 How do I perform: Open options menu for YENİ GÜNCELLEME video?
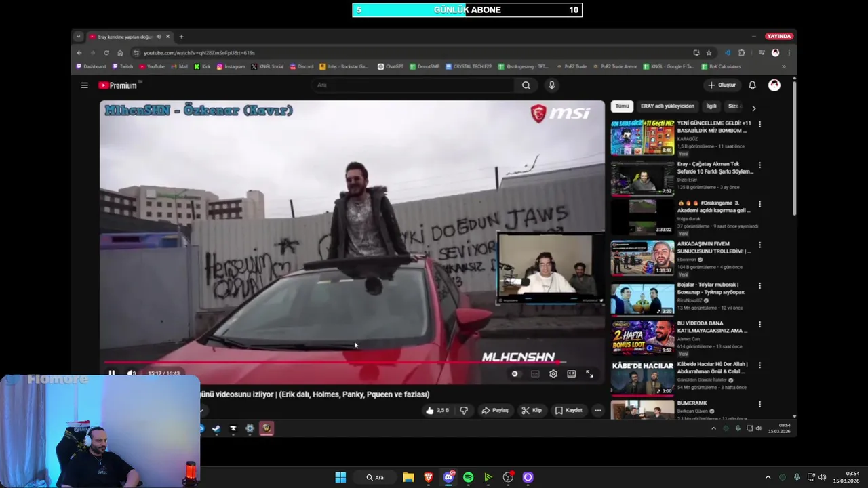pyautogui.click(x=759, y=125)
